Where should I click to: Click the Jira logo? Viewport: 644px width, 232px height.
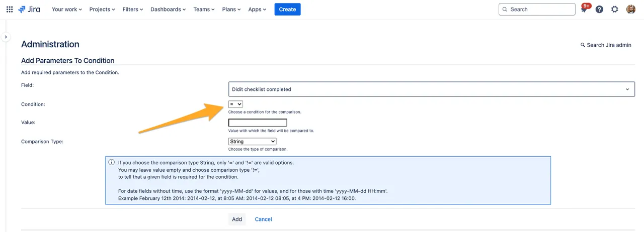tap(29, 9)
